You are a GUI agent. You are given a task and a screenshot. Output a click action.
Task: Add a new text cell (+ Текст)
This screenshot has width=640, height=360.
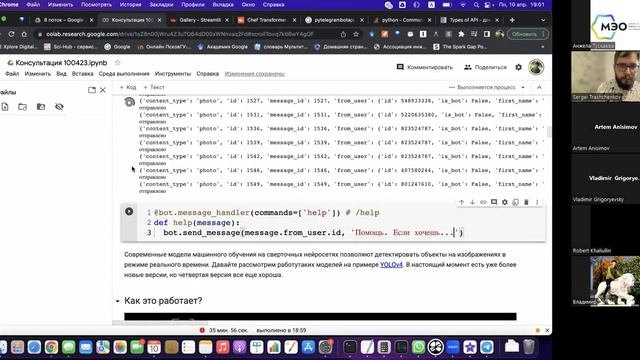click(x=154, y=87)
